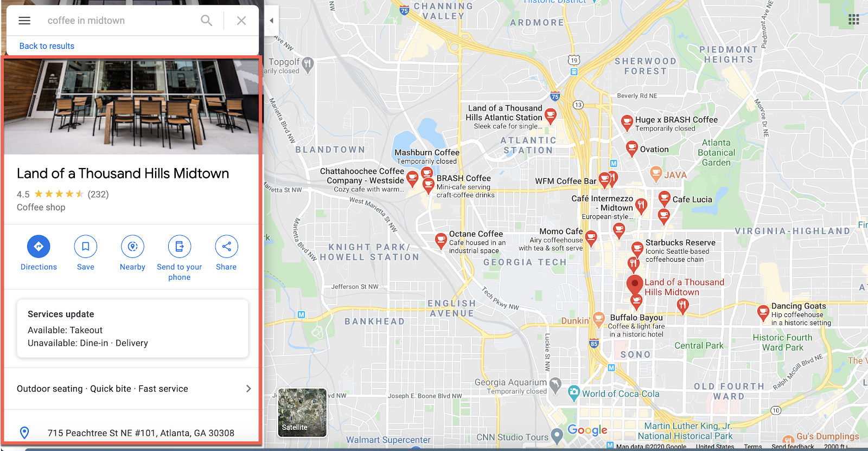Image resolution: width=868 pixels, height=451 pixels.
Task: Click the BRASH Coffee label
Action: coord(464,178)
